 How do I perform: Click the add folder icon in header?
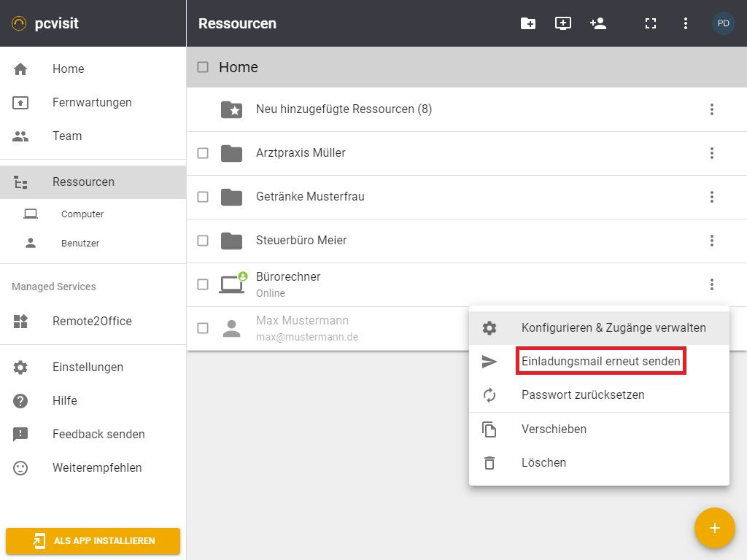pyautogui.click(x=528, y=23)
